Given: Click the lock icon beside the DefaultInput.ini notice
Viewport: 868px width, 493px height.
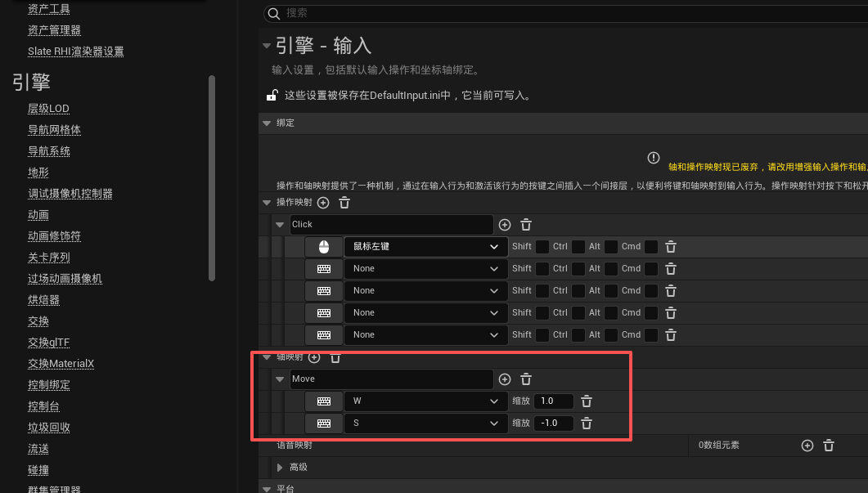Looking at the screenshot, I should pos(272,95).
